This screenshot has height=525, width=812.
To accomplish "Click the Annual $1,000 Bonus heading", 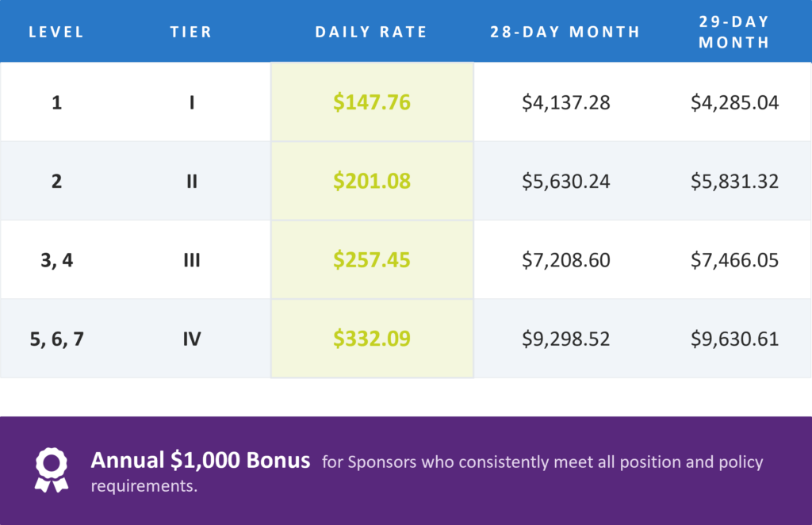I will click(x=201, y=460).
